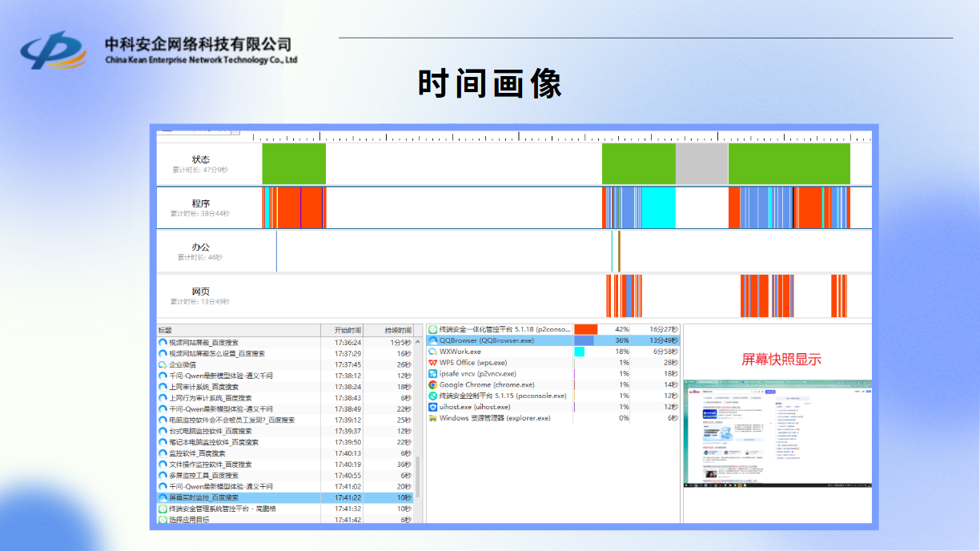Screen dimensions: 980x551
Task: Select the 状态 timeline row label
Action: [201, 159]
